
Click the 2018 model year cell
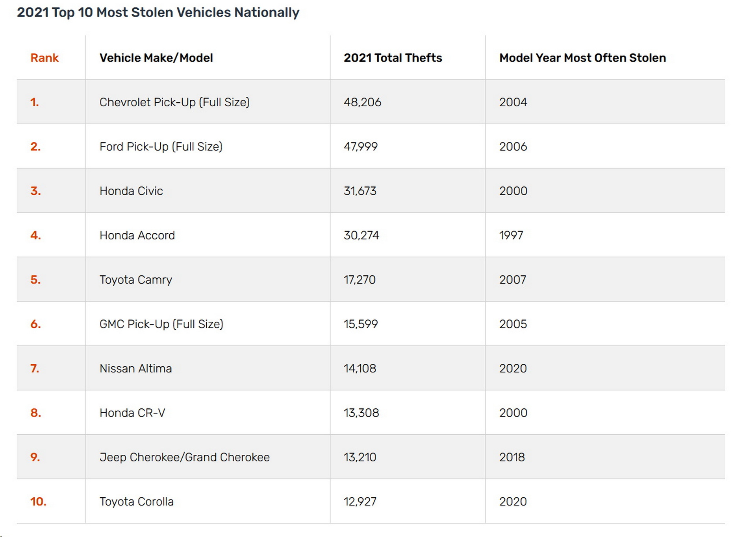512,457
